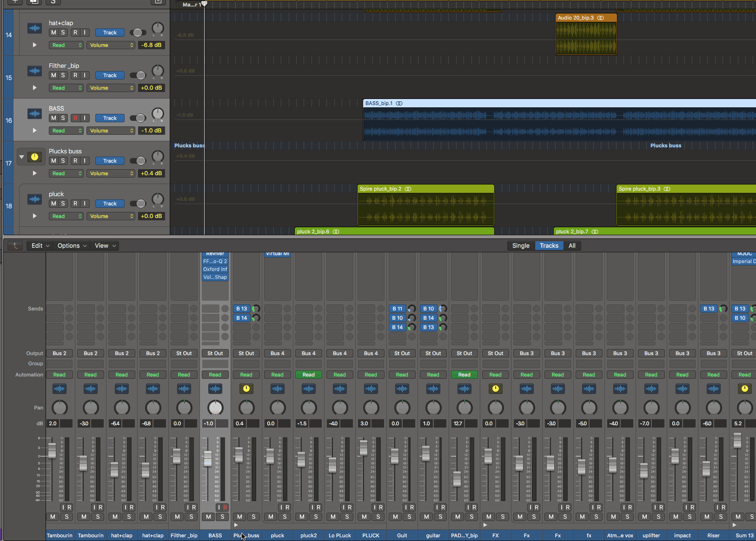Open the mixer Edit menu
Image resolution: width=756 pixels, height=541 pixels.
(x=40, y=246)
